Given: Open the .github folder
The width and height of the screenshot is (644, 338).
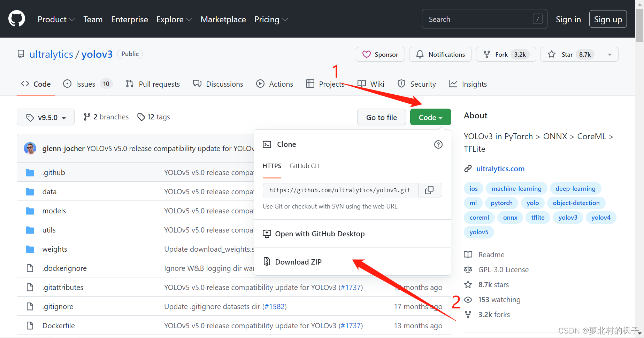Looking at the screenshot, I should click(54, 173).
